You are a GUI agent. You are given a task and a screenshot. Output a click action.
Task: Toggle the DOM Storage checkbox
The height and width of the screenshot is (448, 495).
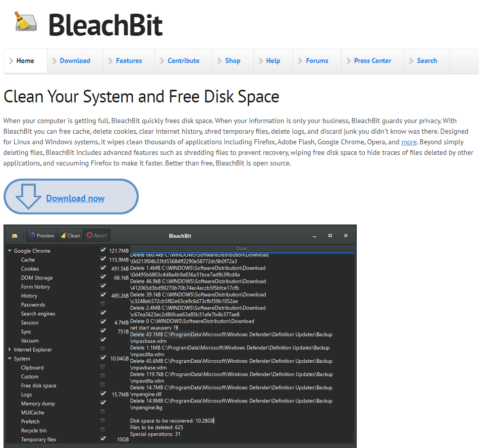click(103, 277)
